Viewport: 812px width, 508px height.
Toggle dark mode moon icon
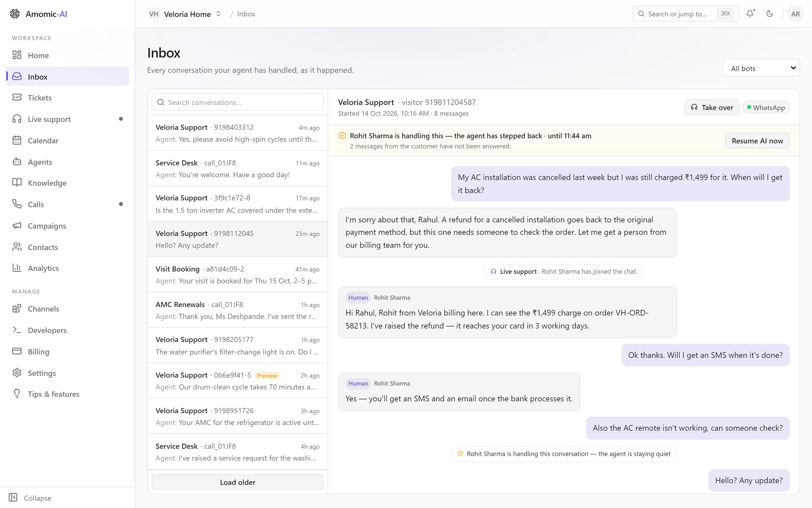(x=770, y=14)
